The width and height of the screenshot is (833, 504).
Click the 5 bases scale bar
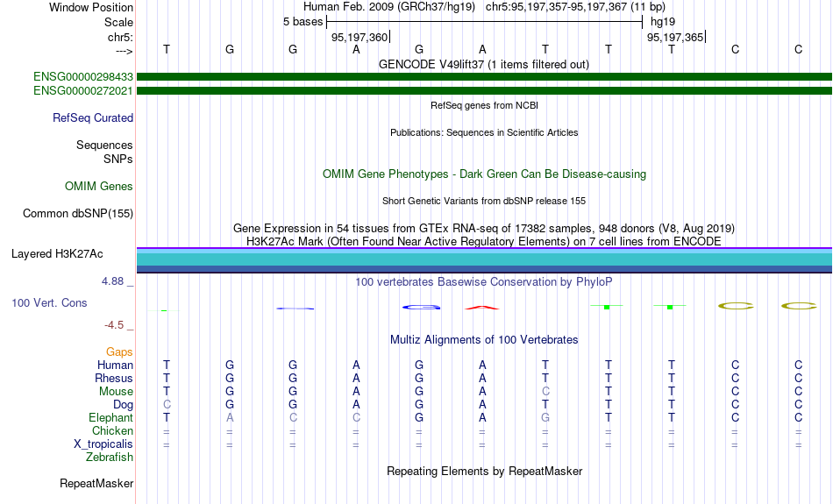pos(485,22)
